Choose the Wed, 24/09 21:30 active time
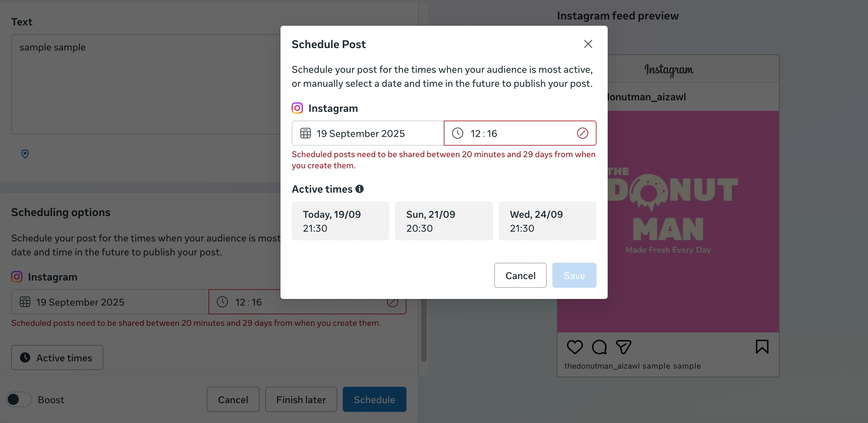 coord(547,221)
